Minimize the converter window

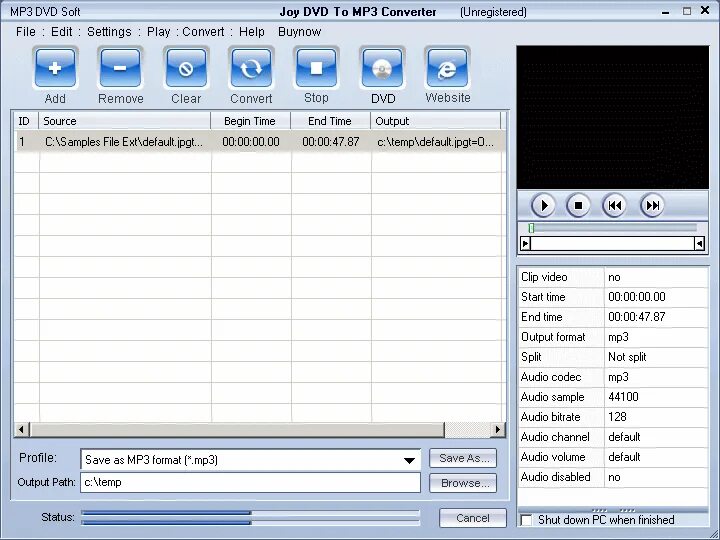click(665, 11)
